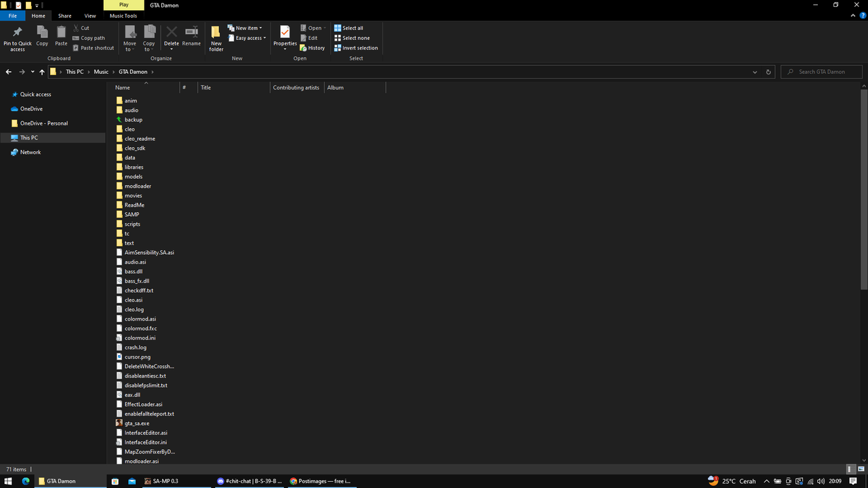Screen dimensions: 868x488
Task: Create a new folder via ribbon
Action: point(216,39)
